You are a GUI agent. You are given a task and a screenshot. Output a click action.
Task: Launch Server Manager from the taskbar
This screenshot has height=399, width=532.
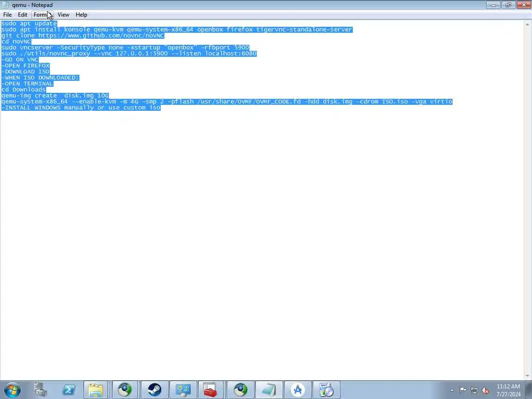[x=40, y=390]
